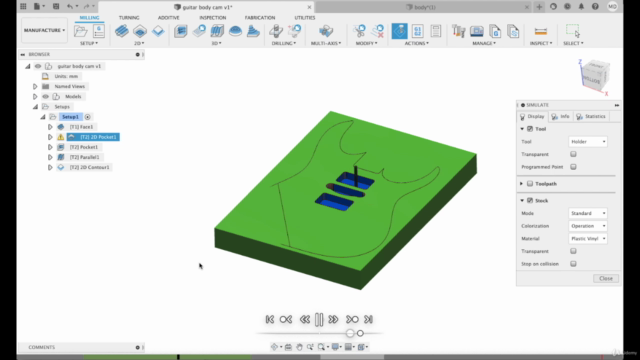The width and height of the screenshot is (640, 360).
Task: Switch to the INSPECTION tab
Action: click(x=213, y=18)
